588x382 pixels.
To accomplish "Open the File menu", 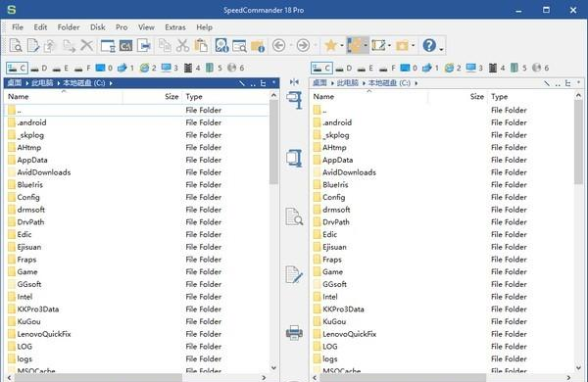I will coord(18,27).
